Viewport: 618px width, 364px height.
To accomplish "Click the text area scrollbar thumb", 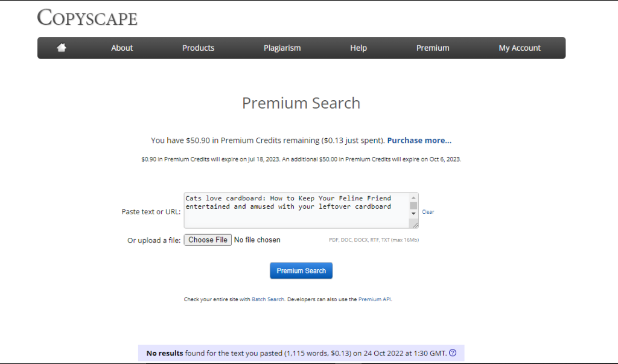I will pos(413,205).
